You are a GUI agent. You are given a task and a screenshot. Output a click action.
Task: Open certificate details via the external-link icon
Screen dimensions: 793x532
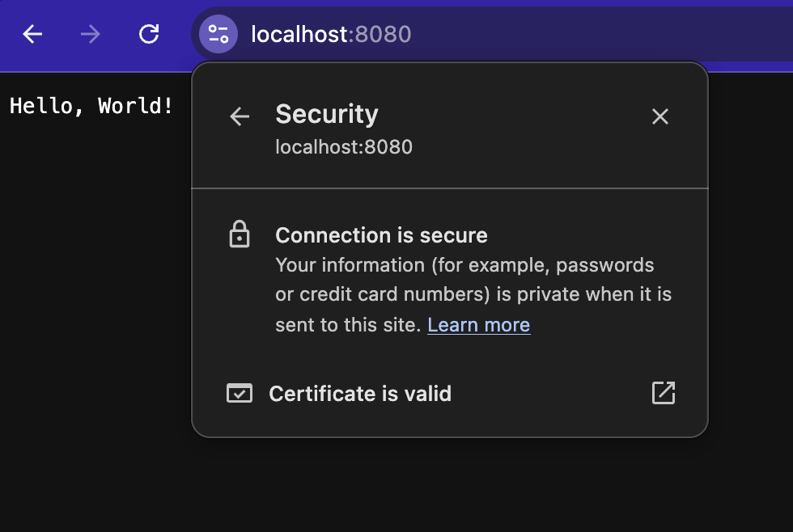(663, 393)
